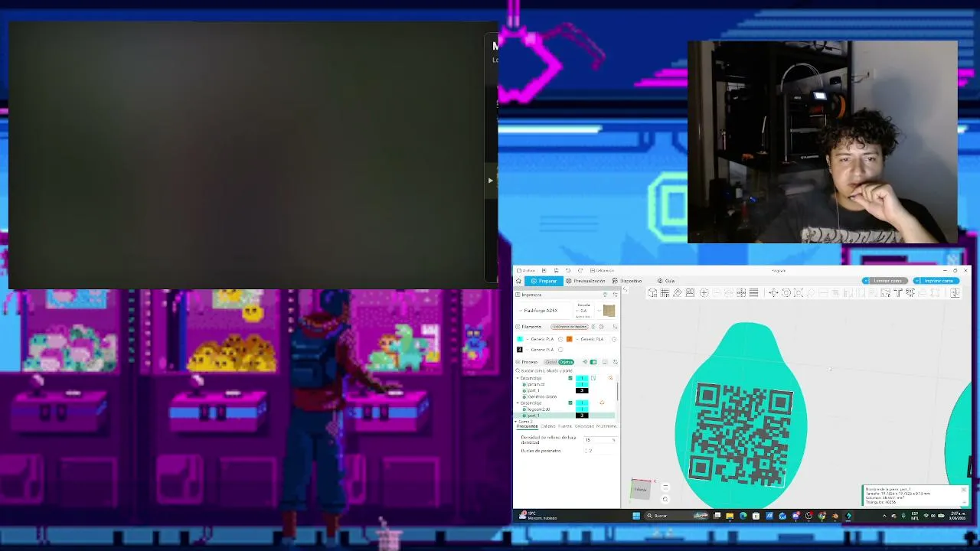Click the circled plus icon in viewport toolbar
The image size is (980, 551).
[x=704, y=292]
